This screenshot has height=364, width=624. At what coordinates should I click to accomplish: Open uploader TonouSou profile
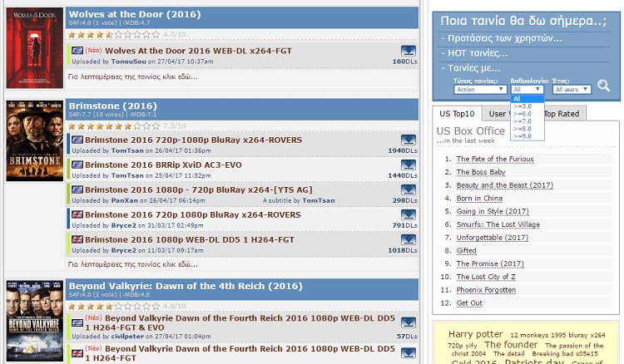[128, 61]
